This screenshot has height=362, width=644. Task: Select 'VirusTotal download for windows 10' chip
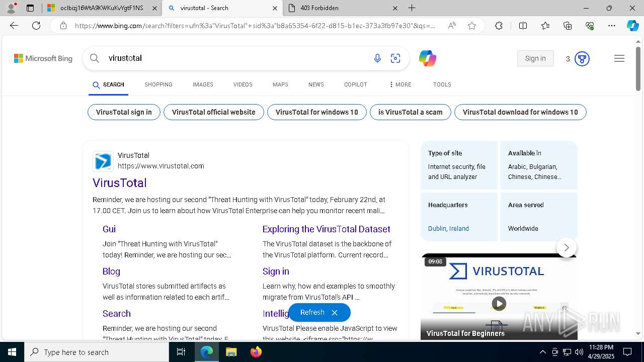click(520, 112)
